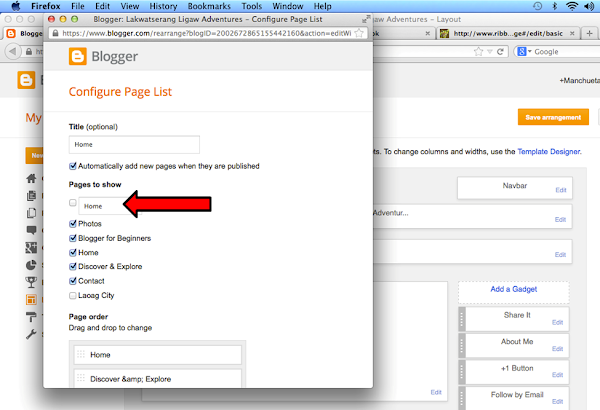Edit the Navbar gadget
Screen dimensions: 600x410
tap(561, 190)
